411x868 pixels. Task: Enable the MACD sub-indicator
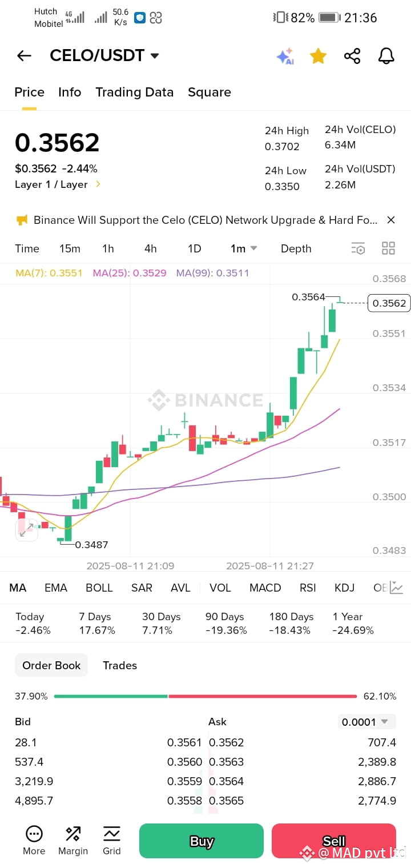pos(265,588)
